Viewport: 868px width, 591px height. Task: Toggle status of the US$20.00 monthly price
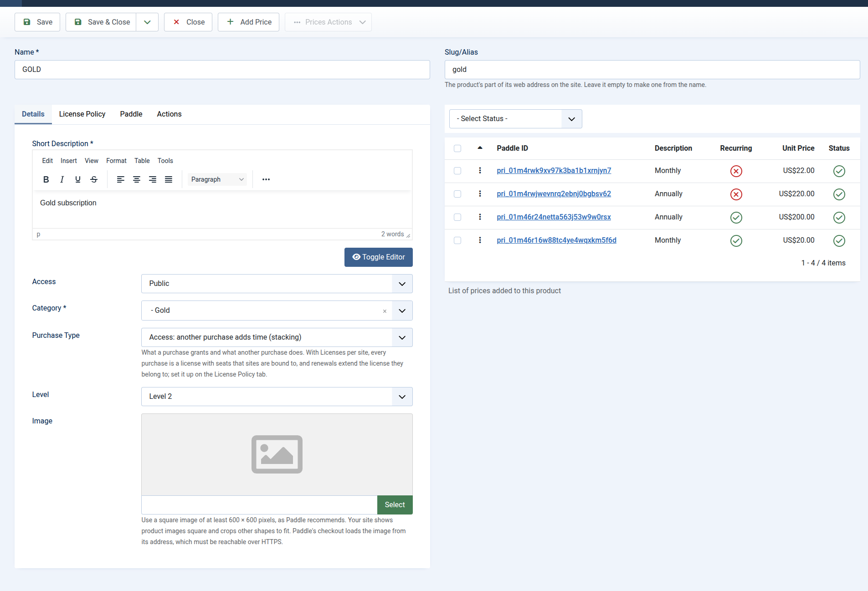[839, 241]
